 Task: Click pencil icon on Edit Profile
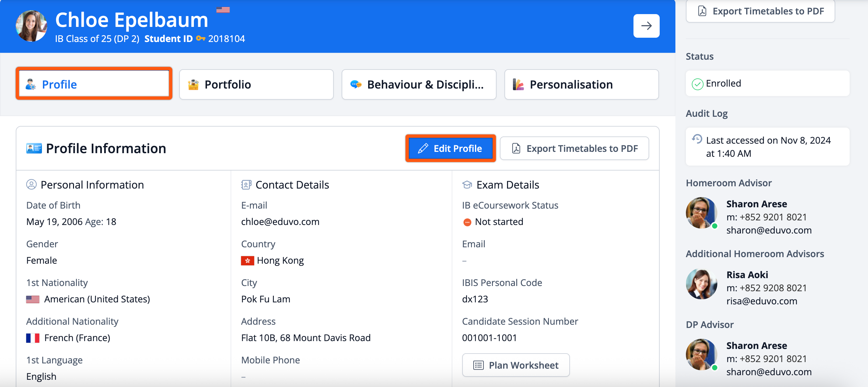[423, 149]
